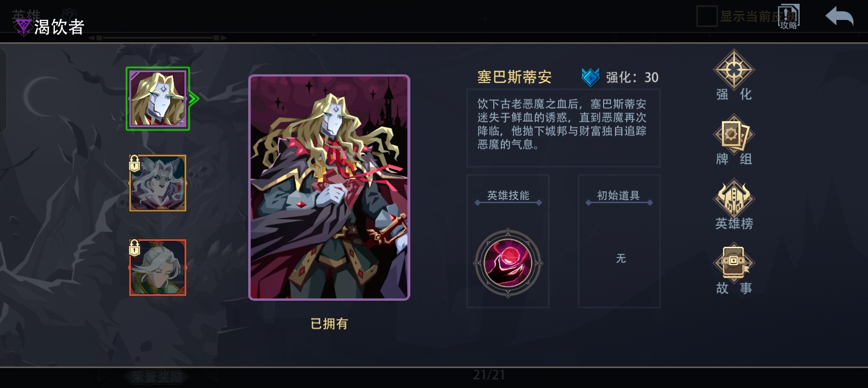Click the 荣誉奖励 honor reward button
Screen dimensions: 868x388
pos(157,377)
